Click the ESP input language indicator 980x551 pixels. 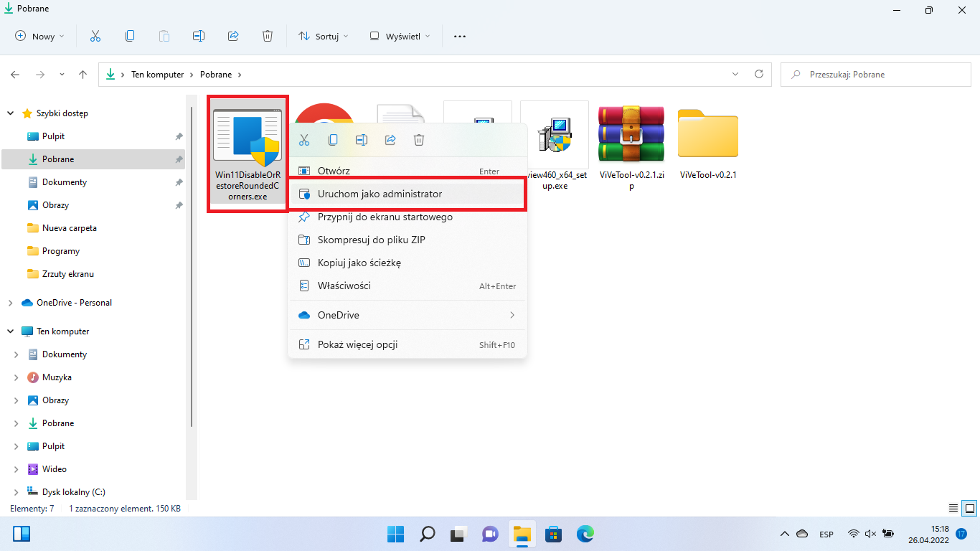pos(826,534)
